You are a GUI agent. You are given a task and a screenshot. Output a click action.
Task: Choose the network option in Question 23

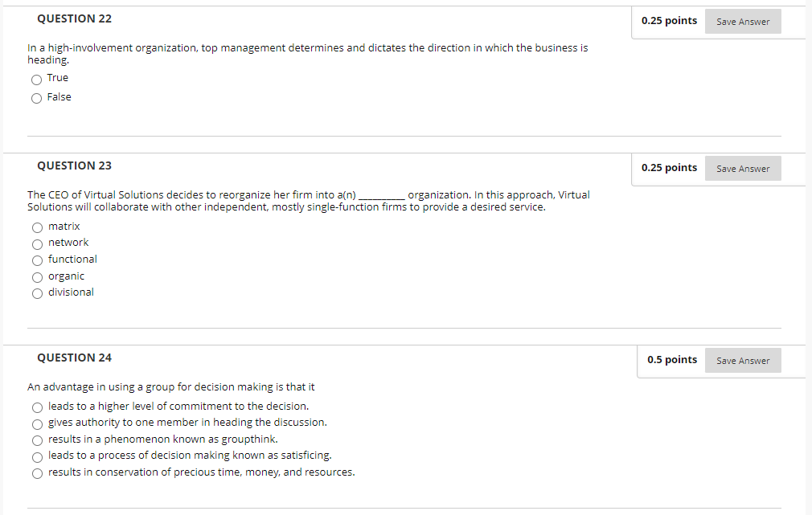tap(37, 243)
